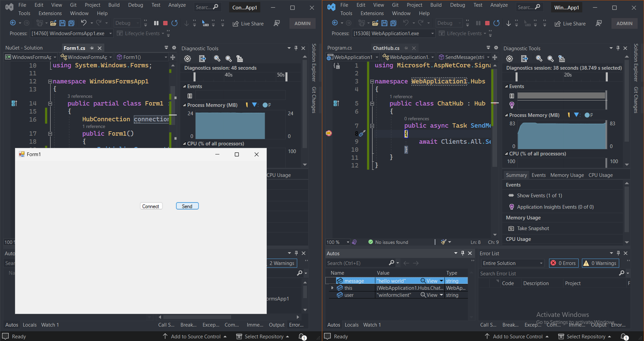The image size is (644, 341).
Task: Reset view icon in right Diagnostic Tools toolbar
Action: click(562, 59)
